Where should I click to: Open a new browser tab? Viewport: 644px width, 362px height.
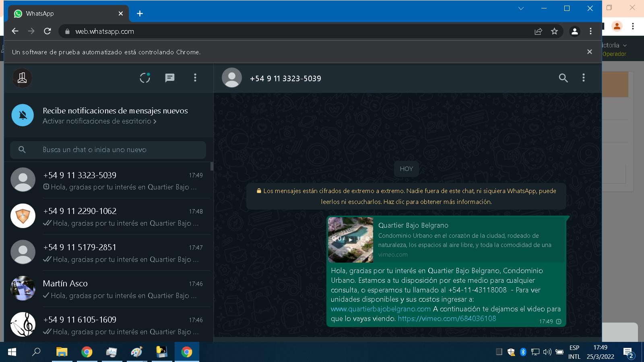tap(140, 14)
